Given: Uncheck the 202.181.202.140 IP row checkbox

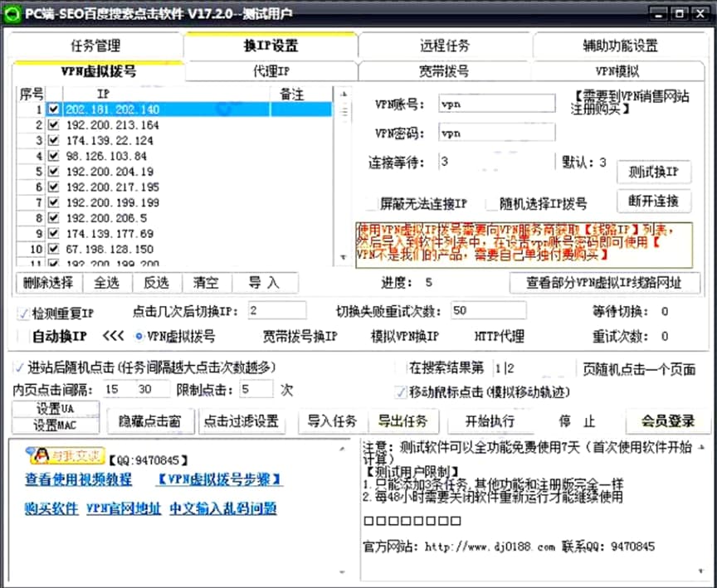Looking at the screenshot, I should [54, 109].
